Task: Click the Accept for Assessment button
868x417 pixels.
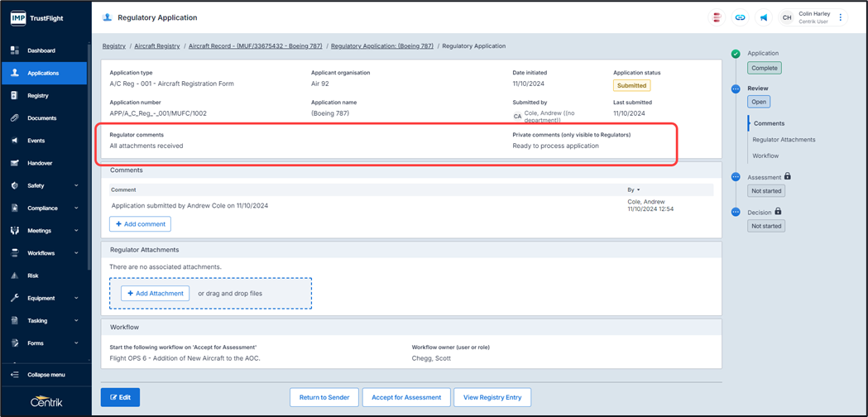Action: tap(405, 397)
